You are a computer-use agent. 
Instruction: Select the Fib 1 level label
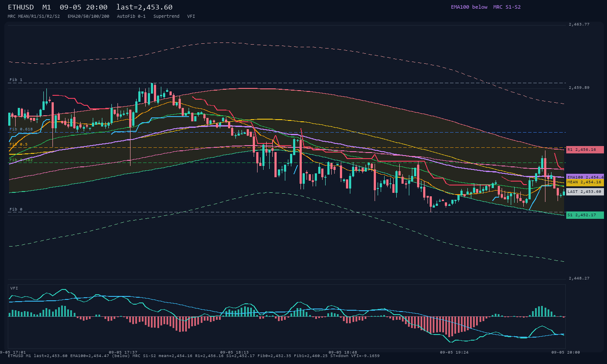[x=16, y=80]
